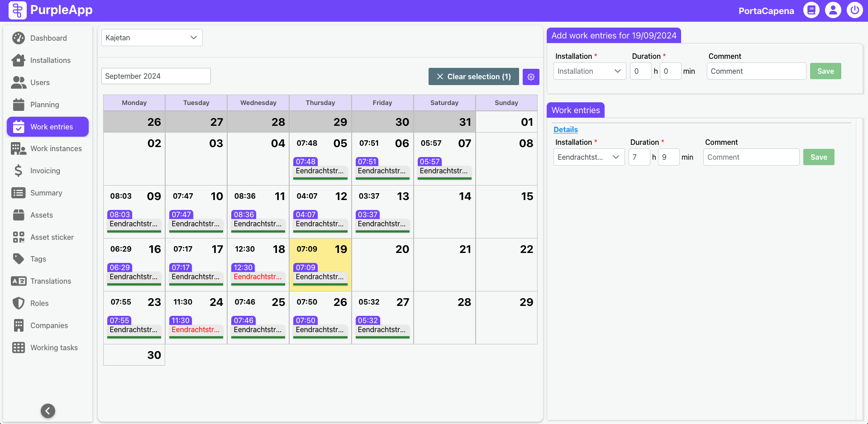868x424 pixels.
Task: Click the Translations language icon
Action: click(x=19, y=281)
